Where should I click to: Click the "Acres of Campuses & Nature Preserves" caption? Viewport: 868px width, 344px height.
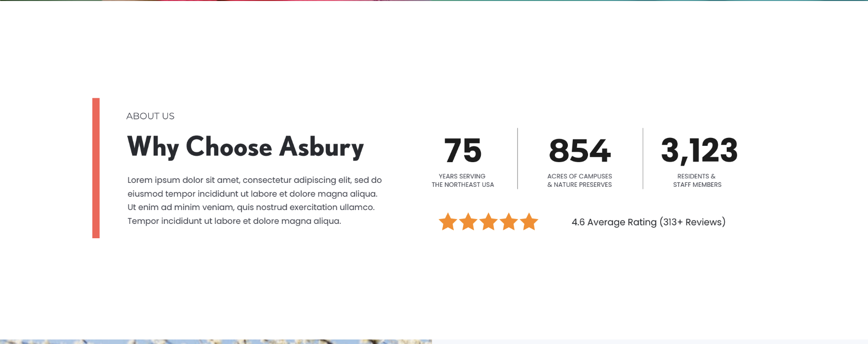tap(580, 180)
